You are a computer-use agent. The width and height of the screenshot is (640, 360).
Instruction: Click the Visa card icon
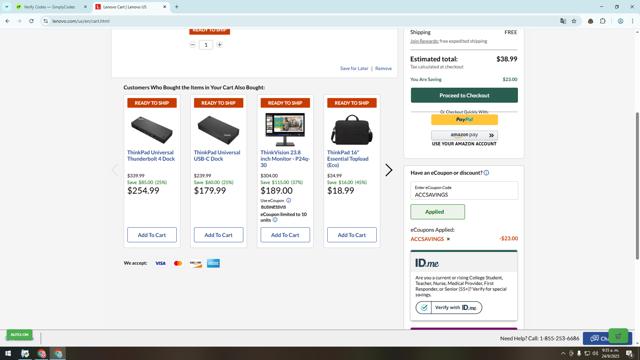pyautogui.click(x=160, y=263)
